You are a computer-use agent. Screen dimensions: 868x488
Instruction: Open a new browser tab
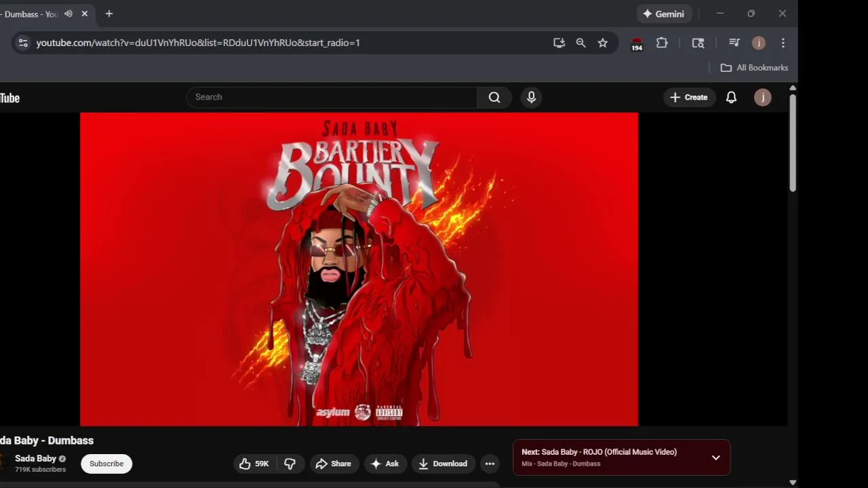[x=109, y=14]
